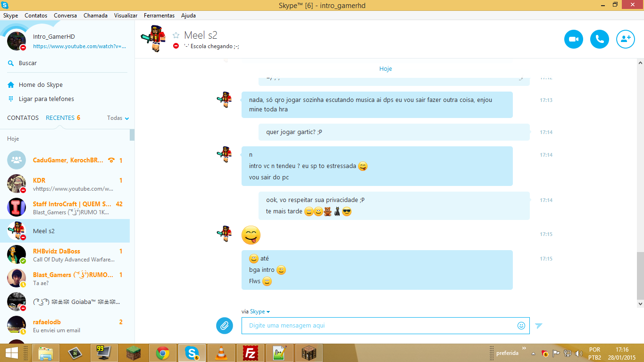Image resolution: width=644 pixels, height=362 pixels.
Task: Click the chat scrollbar thumb
Action: (x=640, y=275)
